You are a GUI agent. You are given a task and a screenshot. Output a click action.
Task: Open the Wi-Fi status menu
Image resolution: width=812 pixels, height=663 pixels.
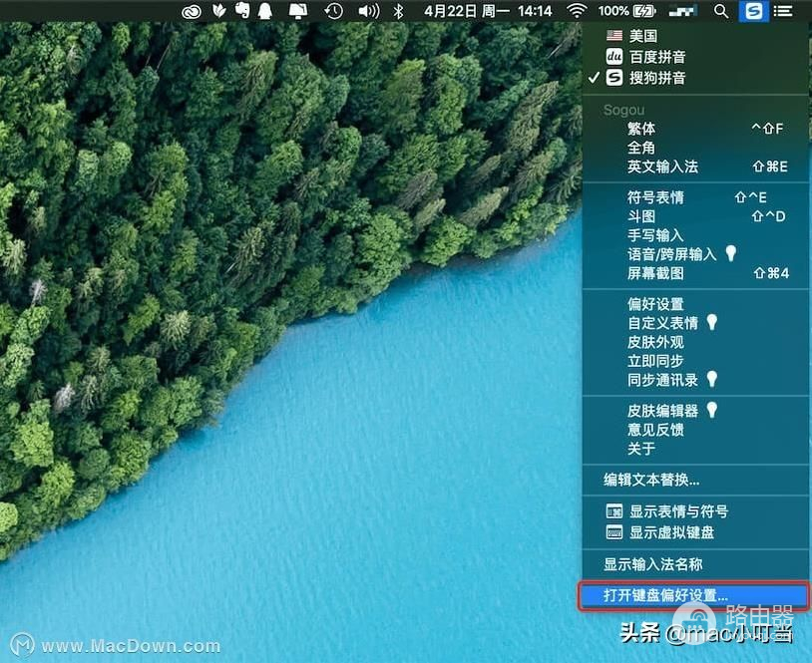coord(577,11)
